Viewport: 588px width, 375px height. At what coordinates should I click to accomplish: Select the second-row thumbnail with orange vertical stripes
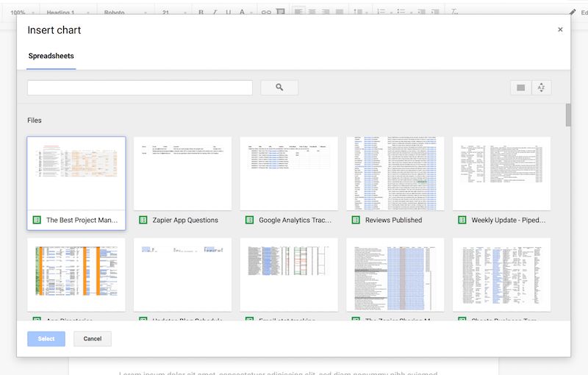point(76,274)
